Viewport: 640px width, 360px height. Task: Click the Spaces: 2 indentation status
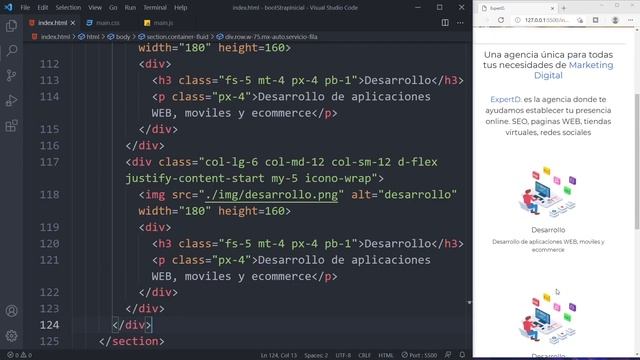pyautogui.click(x=316, y=355)
